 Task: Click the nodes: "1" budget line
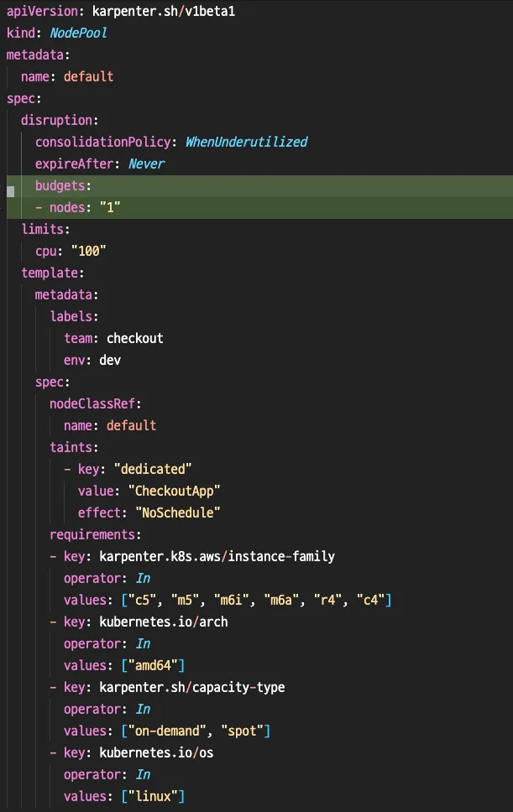click(78, 208)
